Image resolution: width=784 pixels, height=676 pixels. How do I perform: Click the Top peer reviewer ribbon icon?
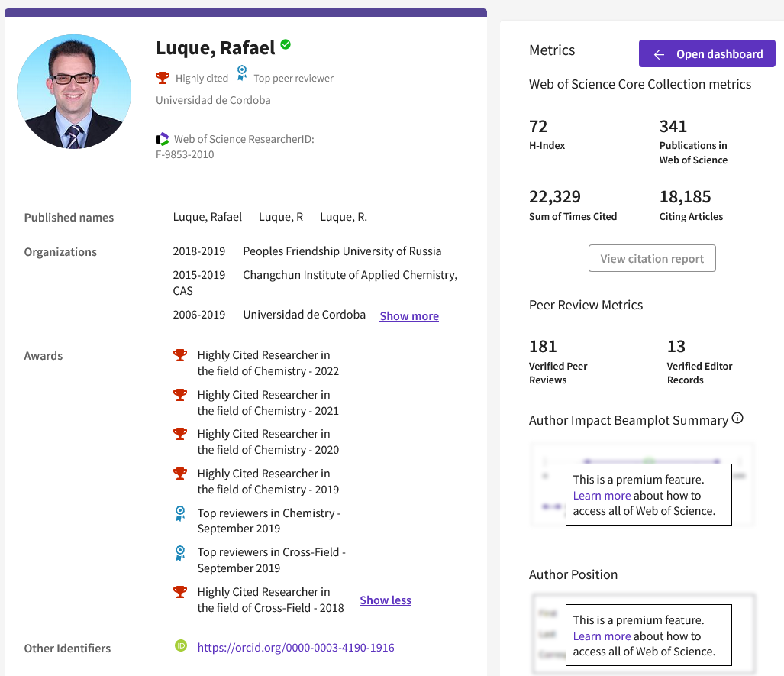click(x=242, y=73)
